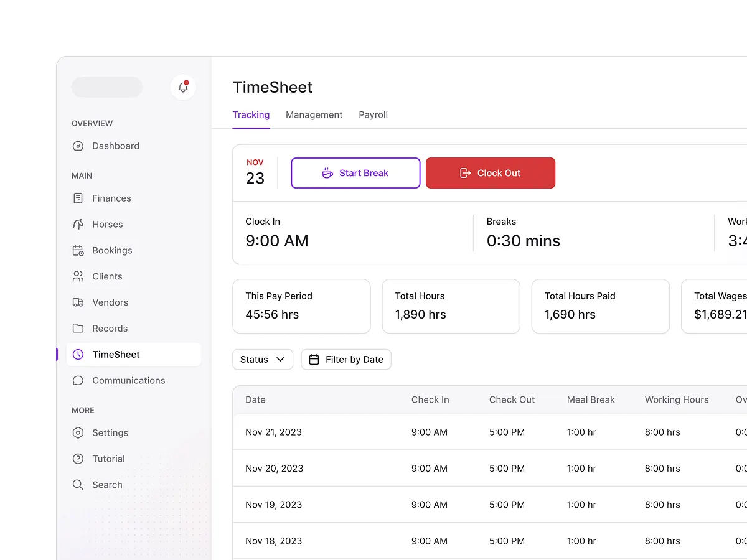Click the Start Break button

click(x=355, y=173)
